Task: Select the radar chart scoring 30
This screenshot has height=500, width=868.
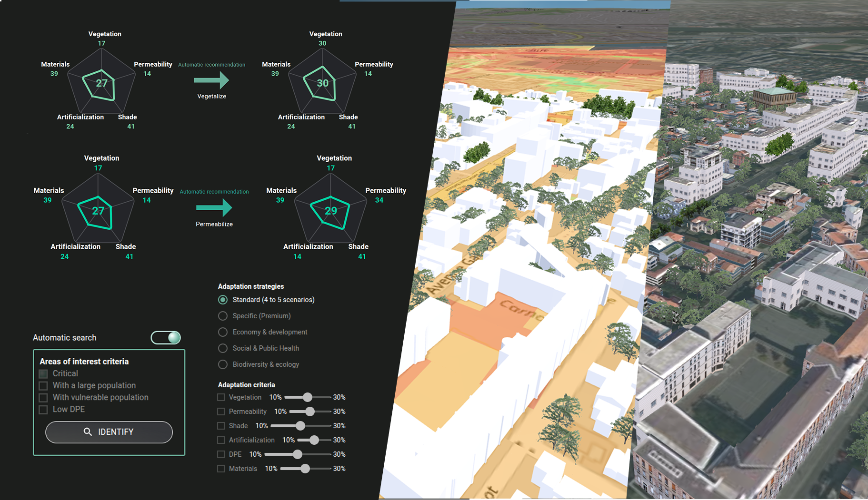Action: click(x=322, y=83)
